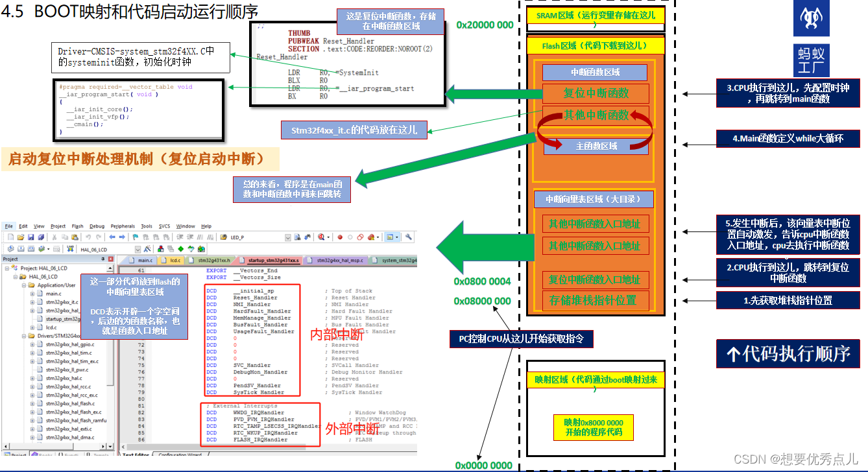Open the SVCS menu
This screenshot has width=868, height=472.
[x=165, y=226]
